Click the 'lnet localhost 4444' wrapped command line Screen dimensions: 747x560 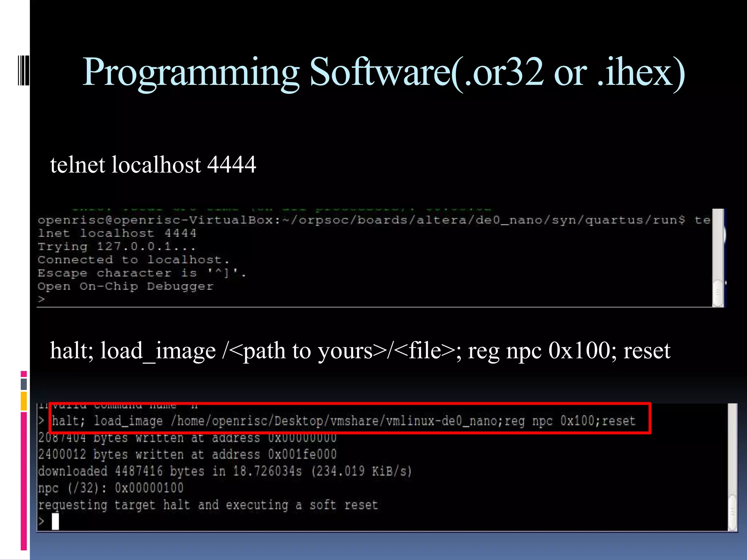point(117,233)
